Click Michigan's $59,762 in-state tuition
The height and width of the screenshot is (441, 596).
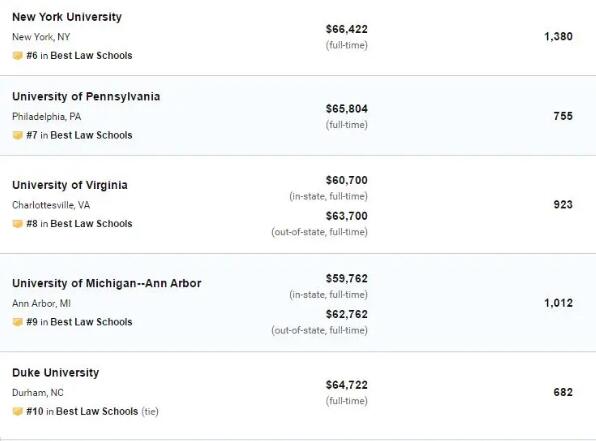(347, 278)
